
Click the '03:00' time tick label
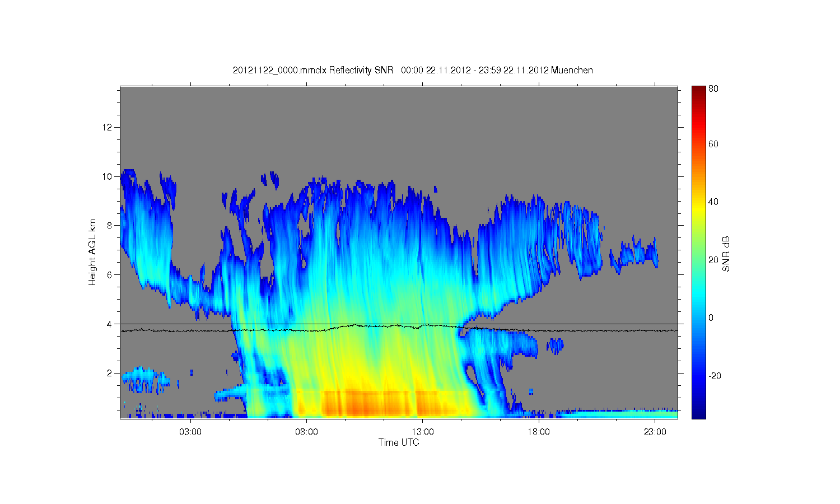[x=190, y=432]
